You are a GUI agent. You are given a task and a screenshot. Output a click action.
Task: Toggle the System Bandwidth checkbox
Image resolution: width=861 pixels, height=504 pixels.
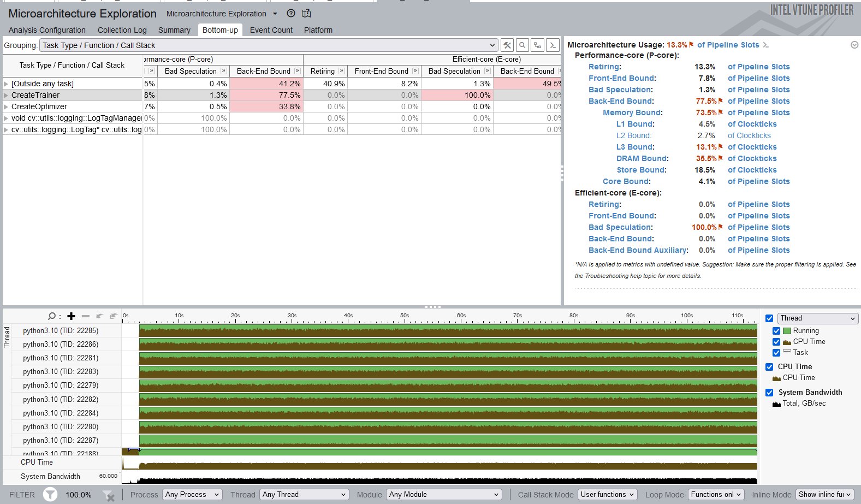click(x=769, y=393)
